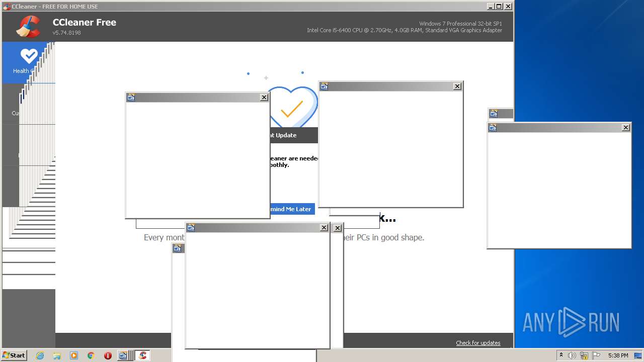
Task: Click the Windows 7 Professional system info
Action: click(x=460, y=24)
